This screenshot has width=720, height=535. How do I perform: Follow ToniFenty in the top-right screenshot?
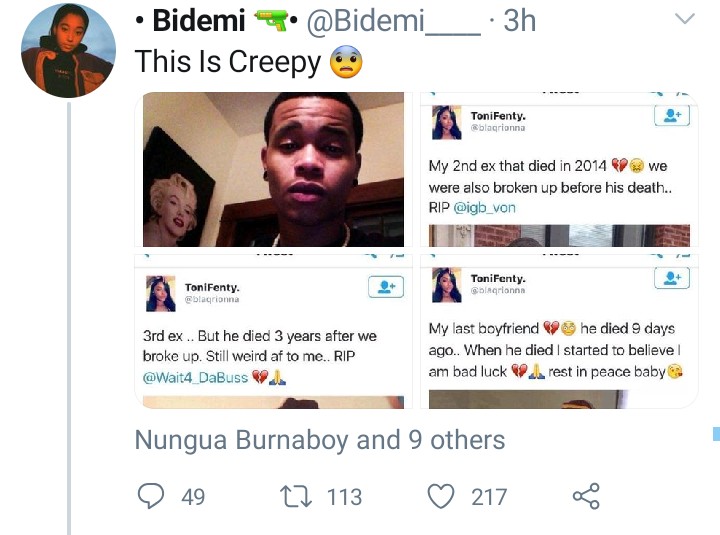(x=672, y=116)
